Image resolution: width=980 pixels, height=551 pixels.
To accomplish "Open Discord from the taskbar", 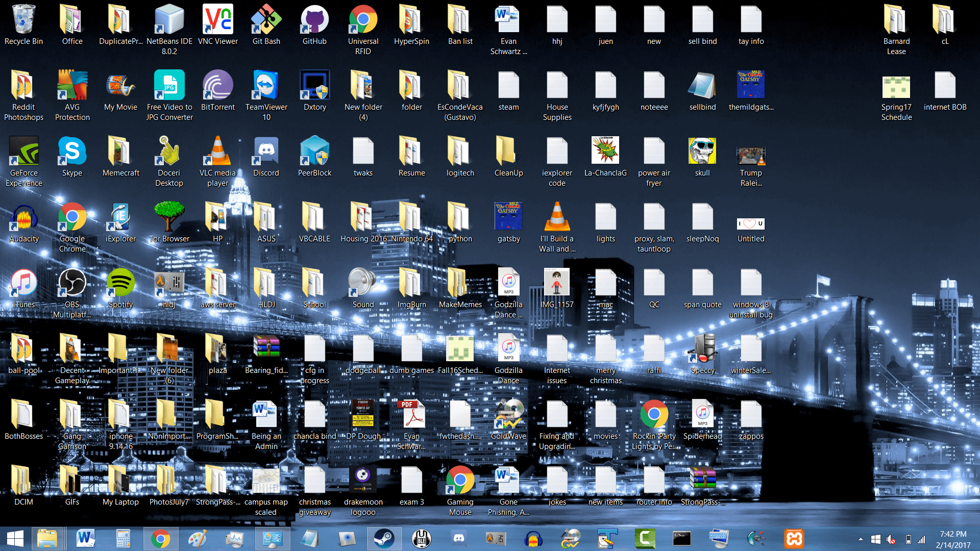I will (x=459, y=538).
